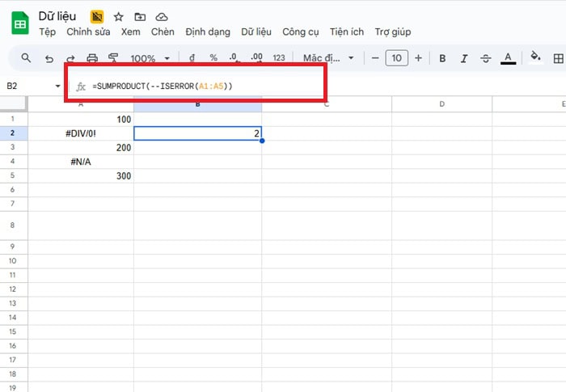566x392 pixels.
Task: Redo the last action
Action: pos(70,58)
